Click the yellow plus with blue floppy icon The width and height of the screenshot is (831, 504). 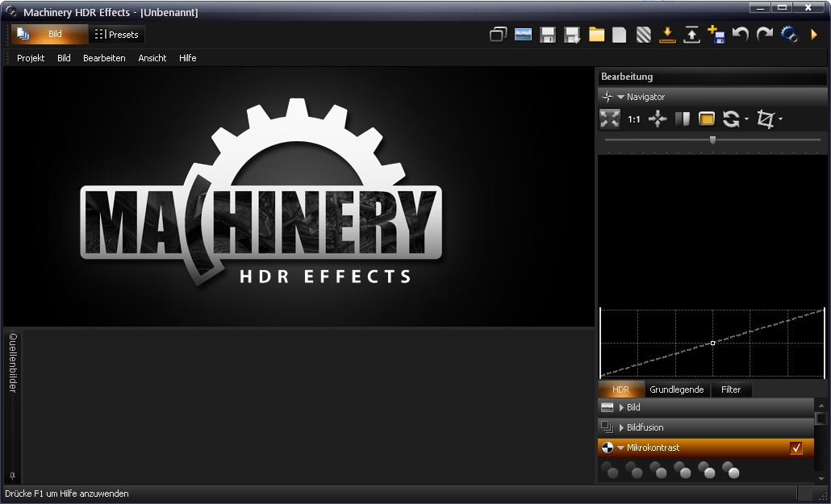pyautogui.click(x=716, y=35)
